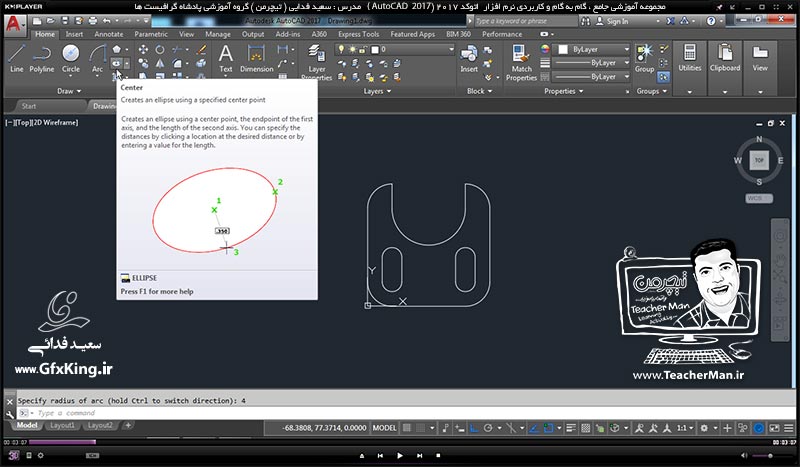Open the Express Tools tab
800x467 pixels.
tap(358, 34)
